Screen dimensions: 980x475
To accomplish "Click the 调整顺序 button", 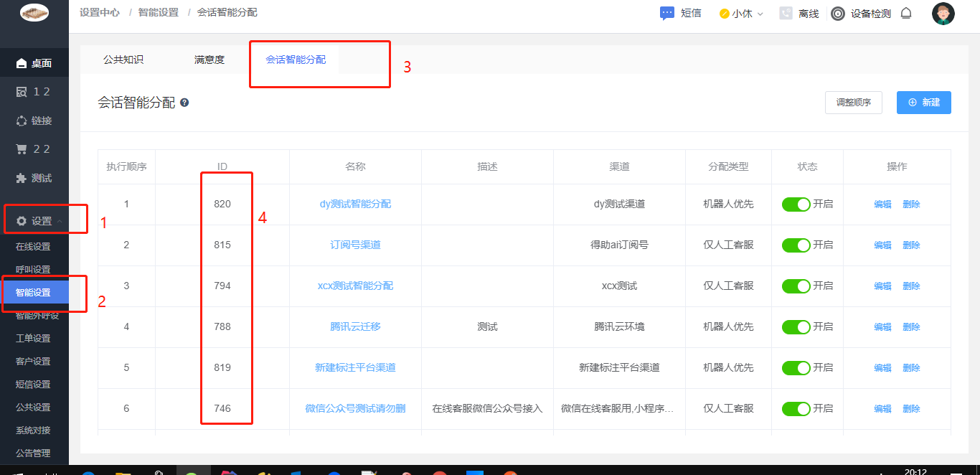I will coord(853,103).
